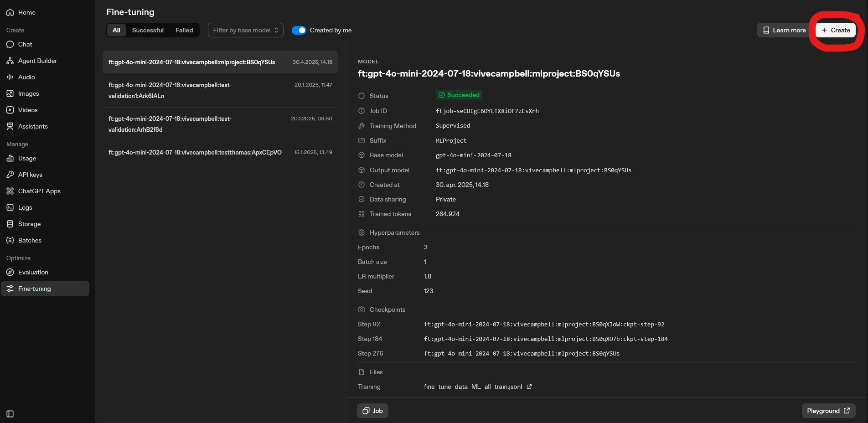Click the Create button label
The height and width of the screenshot is (423, 868).
point(840,30)
